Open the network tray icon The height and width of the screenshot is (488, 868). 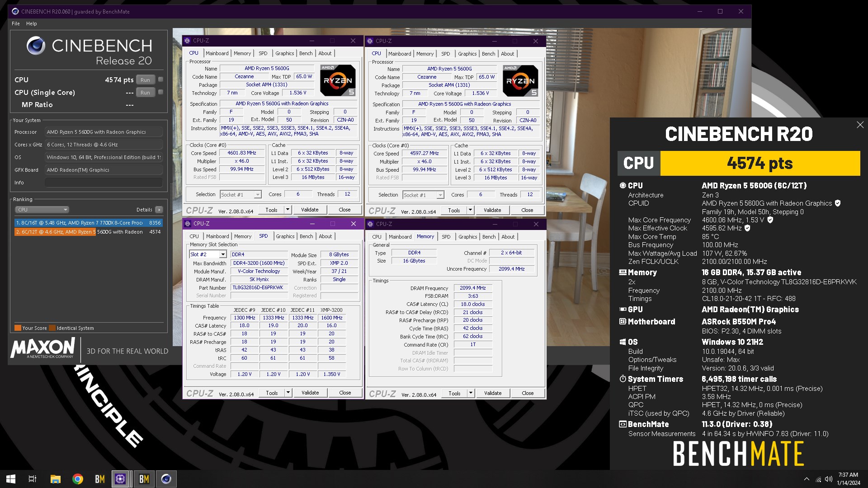(818, 479)
